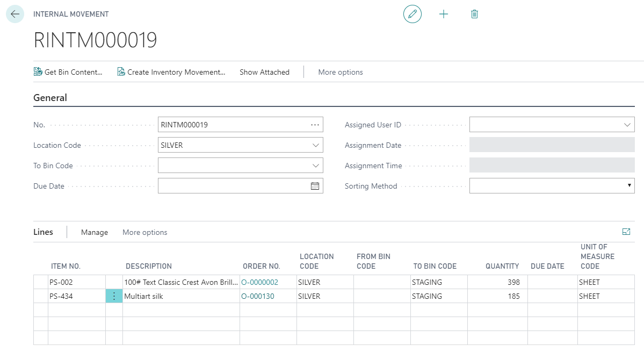Open the Manage menu in Lines
Image resolution: width=644 pixels, height=359 pixels.
point(95,232)
